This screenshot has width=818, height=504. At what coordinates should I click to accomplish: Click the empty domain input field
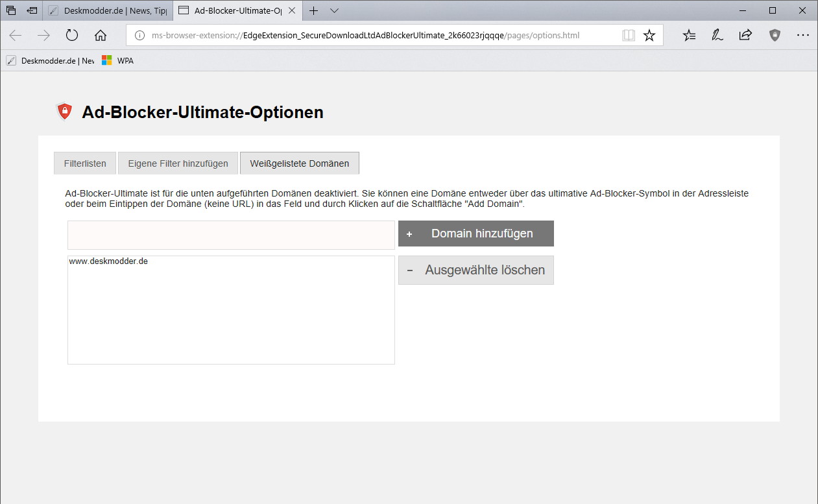click(x=231, y=235)
